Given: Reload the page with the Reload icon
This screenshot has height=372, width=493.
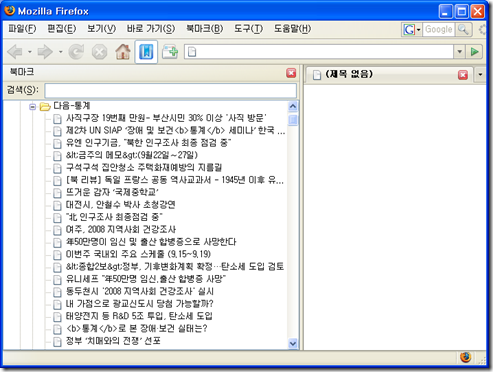Looking at the screenshot, I should (76, 52).
